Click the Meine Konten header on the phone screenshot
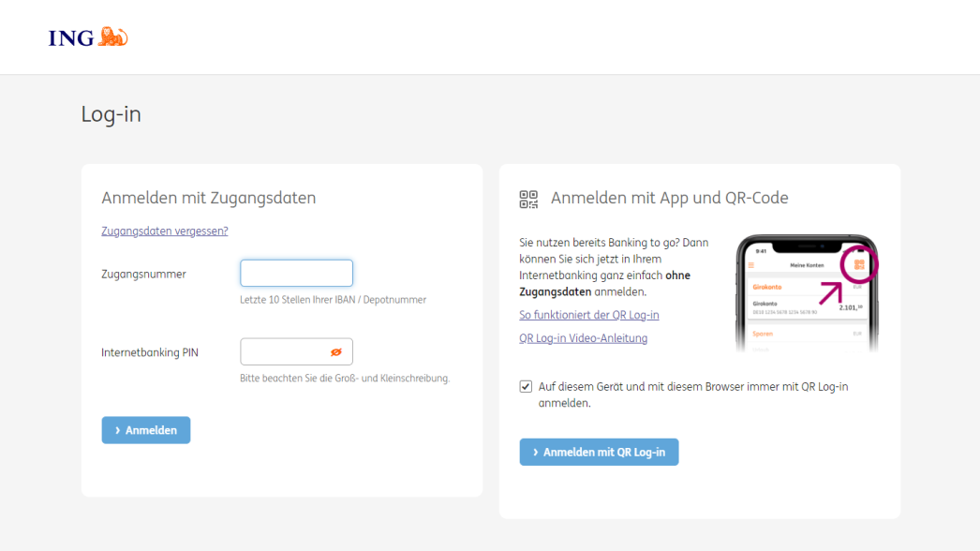The width and height of the screenshot is (980, 551). (808, 265)
